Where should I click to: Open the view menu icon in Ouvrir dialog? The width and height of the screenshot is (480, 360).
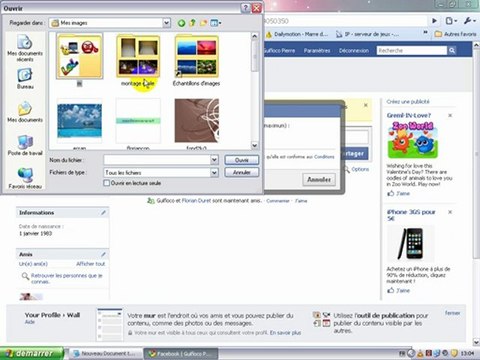point(215,23)
